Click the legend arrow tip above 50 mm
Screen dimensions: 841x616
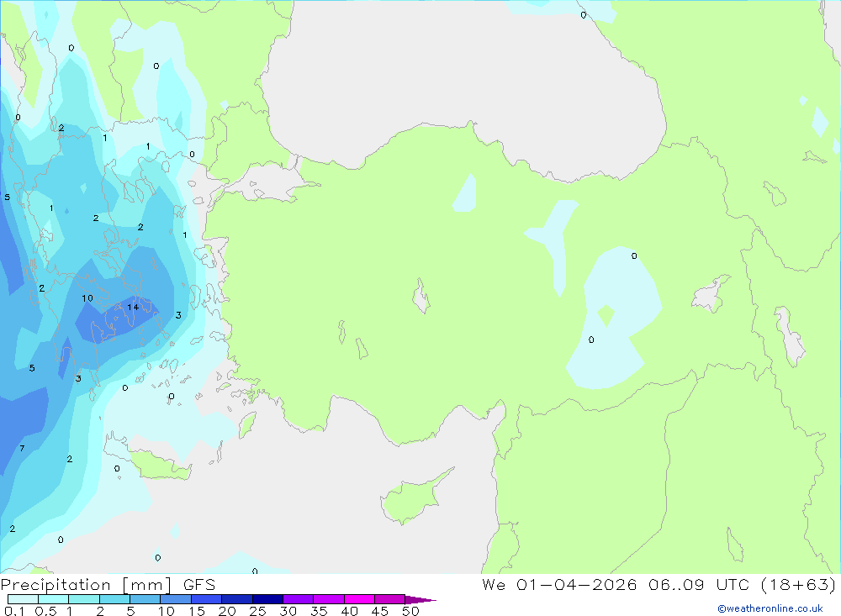coord(420,599)
